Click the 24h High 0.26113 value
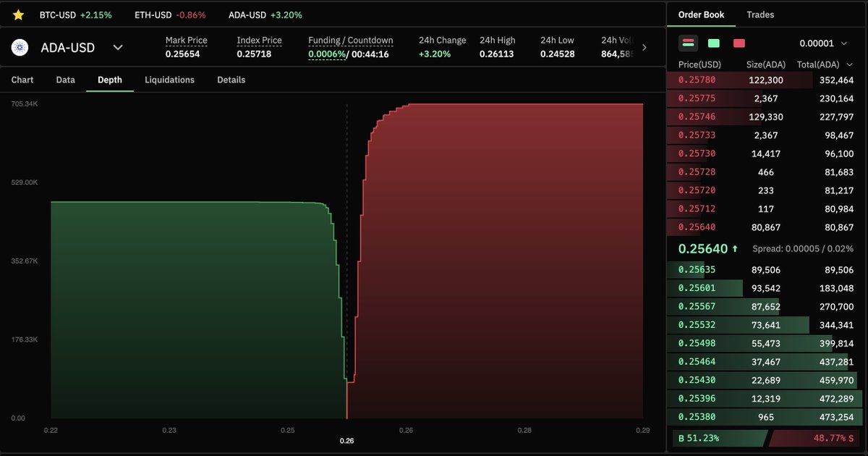Image resolution: width=868 pixels, height=456 pixels. [x=497, y=54]
